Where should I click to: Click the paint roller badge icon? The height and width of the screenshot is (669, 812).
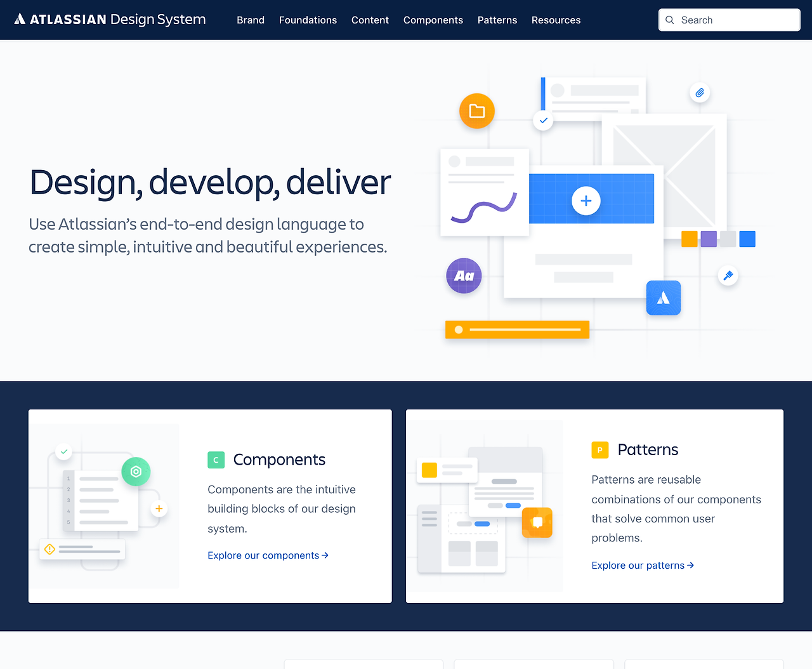[728, 275]
